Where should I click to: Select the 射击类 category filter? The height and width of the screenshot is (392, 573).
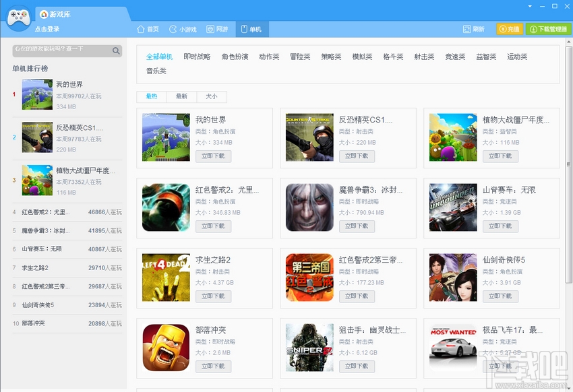[424, 57]
